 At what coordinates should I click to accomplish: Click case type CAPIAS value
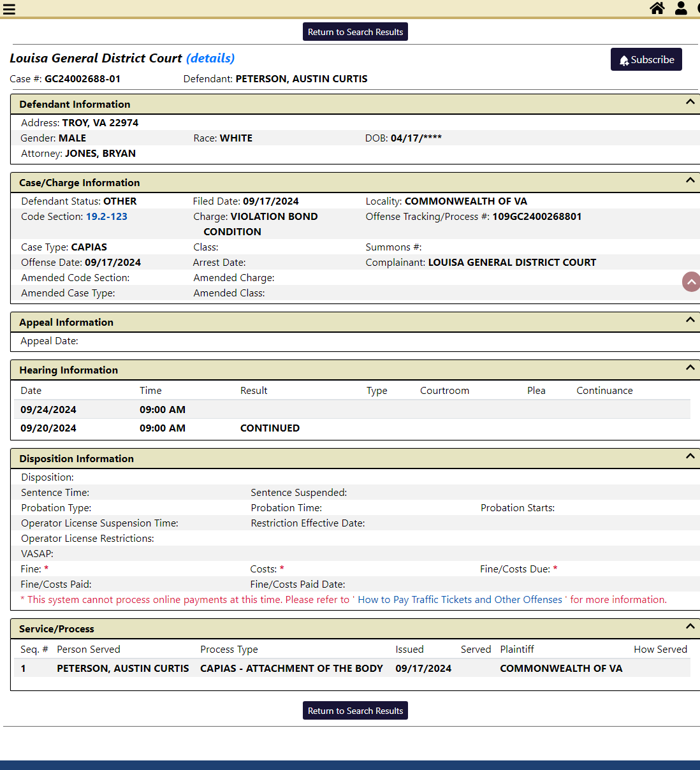coord(89,247)
